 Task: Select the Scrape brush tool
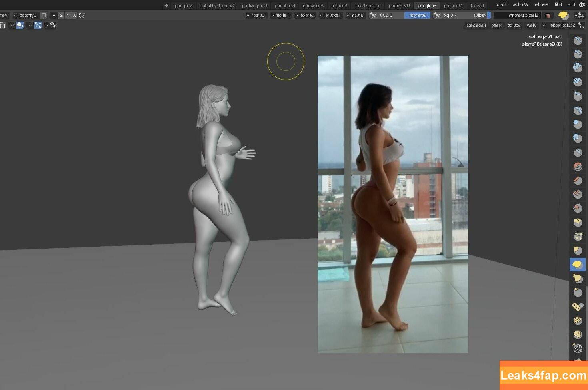[578, 208]
